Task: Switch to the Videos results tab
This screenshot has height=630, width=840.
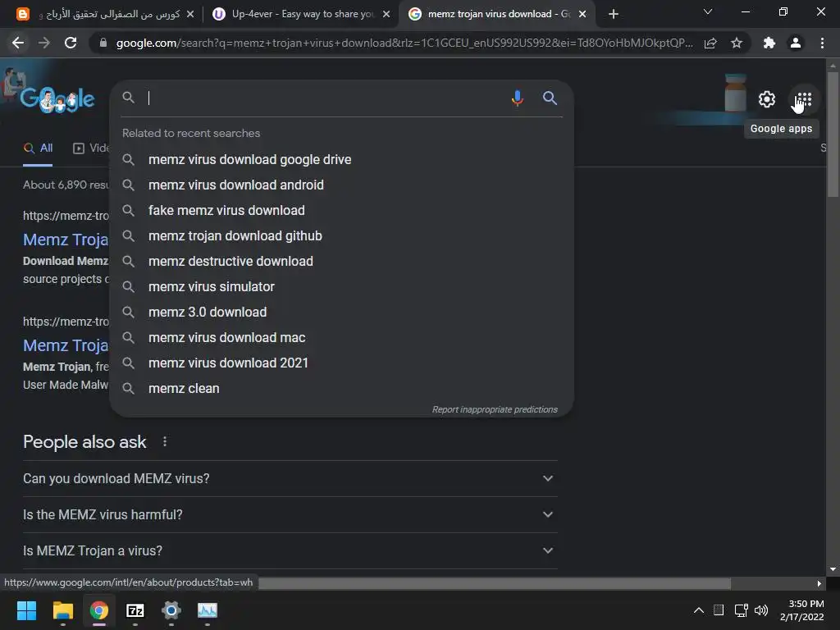Action: (x=91, y=148)
